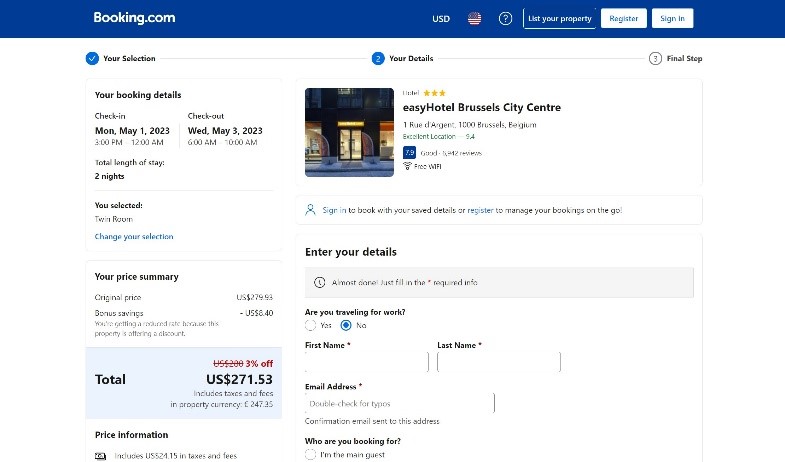Viewport: 785px width, 462px height.
Task: Click the person icon beside Sign in
Action: pyautogui.click(x=311, y=210)
